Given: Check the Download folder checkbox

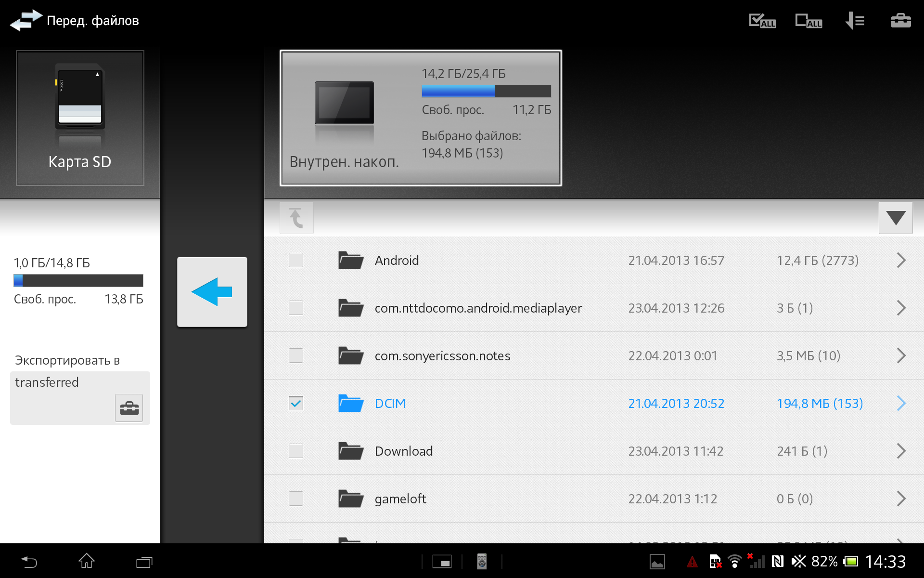Looking at the screenshot, I should click(296, 451).
